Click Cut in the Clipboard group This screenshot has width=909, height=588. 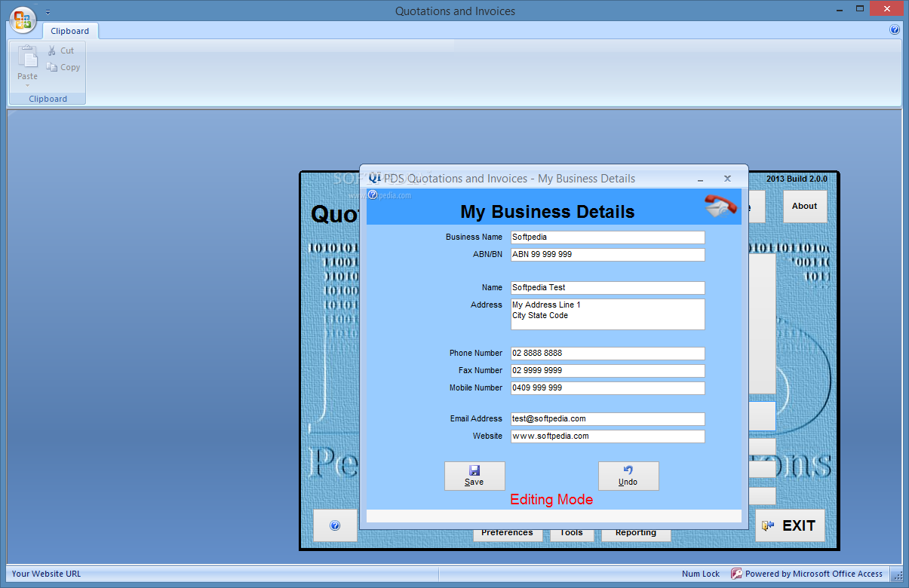tap(60, 51)
